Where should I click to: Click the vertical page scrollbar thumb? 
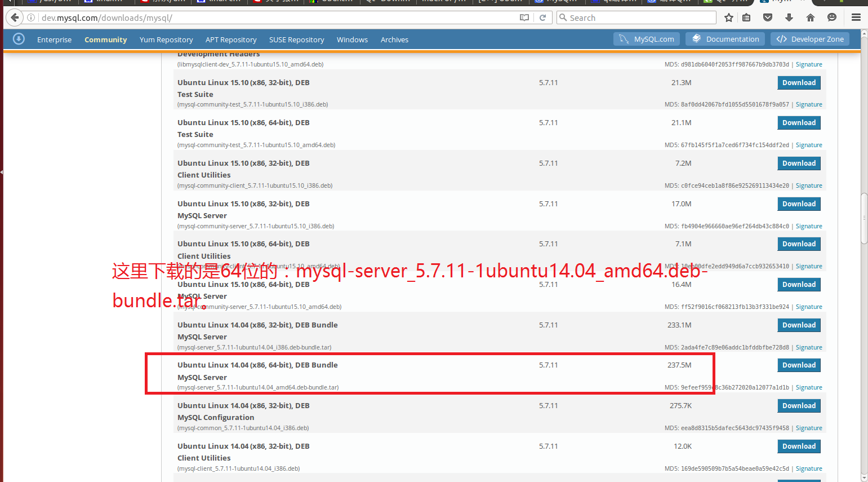pos(864,218)
